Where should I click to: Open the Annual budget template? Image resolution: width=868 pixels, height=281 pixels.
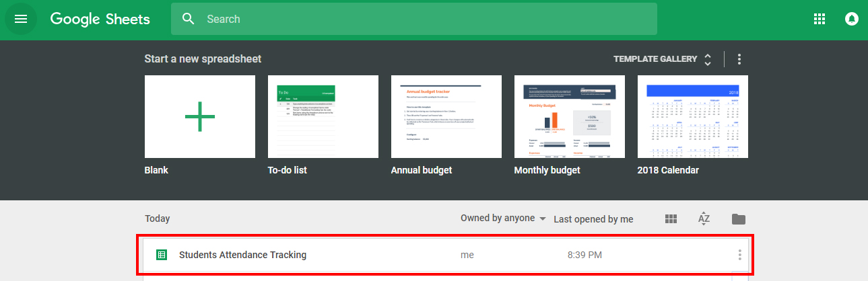click(446, 116)
